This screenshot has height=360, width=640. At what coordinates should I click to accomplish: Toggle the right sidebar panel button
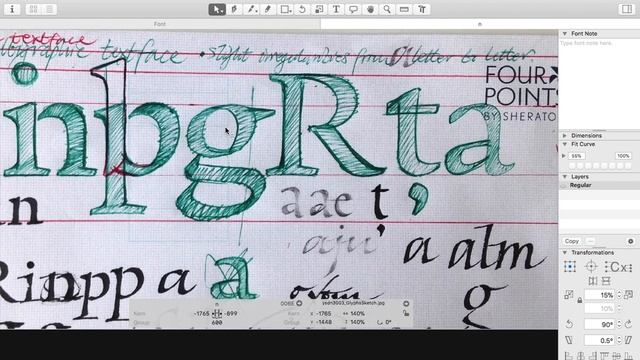point(627,9)
